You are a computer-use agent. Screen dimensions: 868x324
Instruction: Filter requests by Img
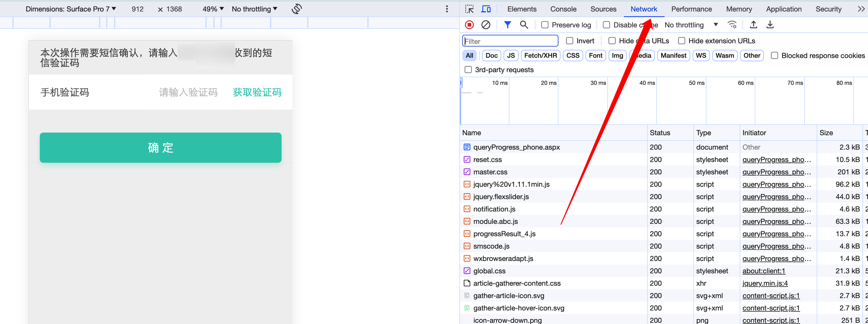(617, 56)
